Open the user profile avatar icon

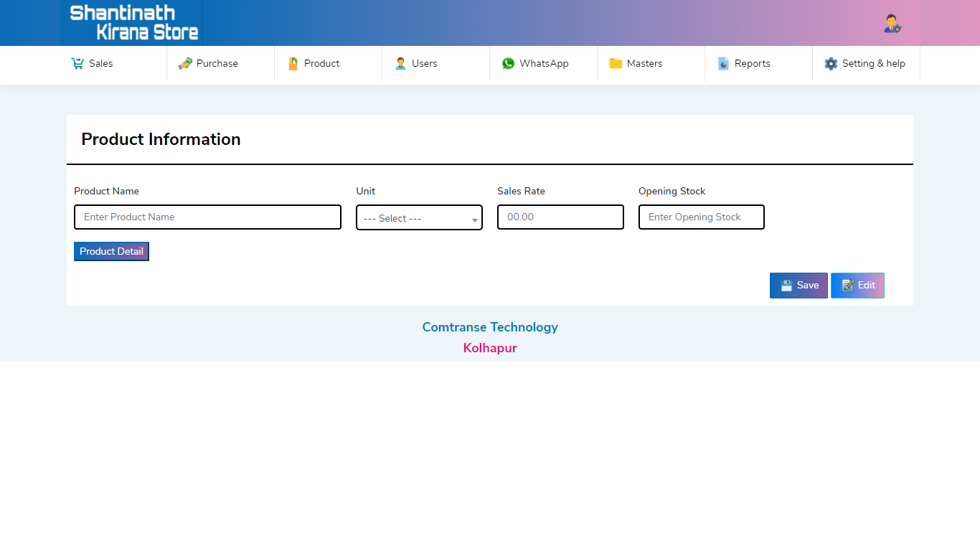(x=892, y=24)
